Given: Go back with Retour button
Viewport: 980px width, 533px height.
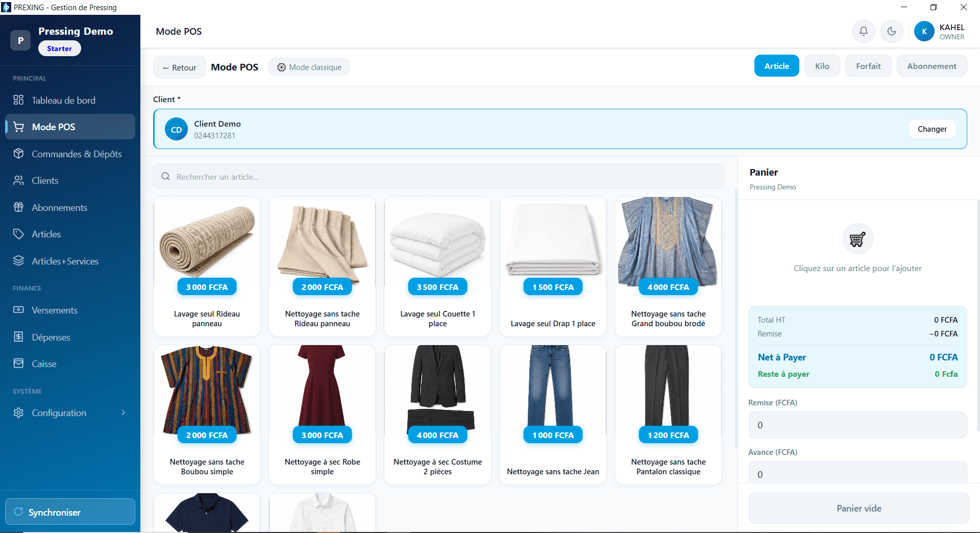Looking at the screenshot, I should tap(179, 67).
